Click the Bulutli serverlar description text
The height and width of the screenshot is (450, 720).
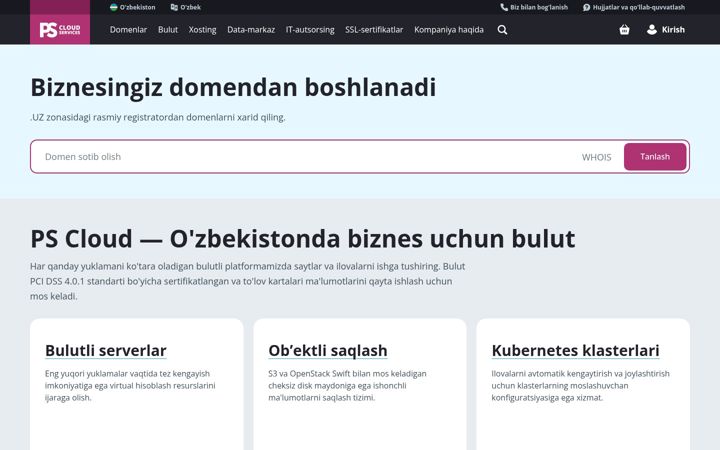pyautogui.click(x=130, y=386)
